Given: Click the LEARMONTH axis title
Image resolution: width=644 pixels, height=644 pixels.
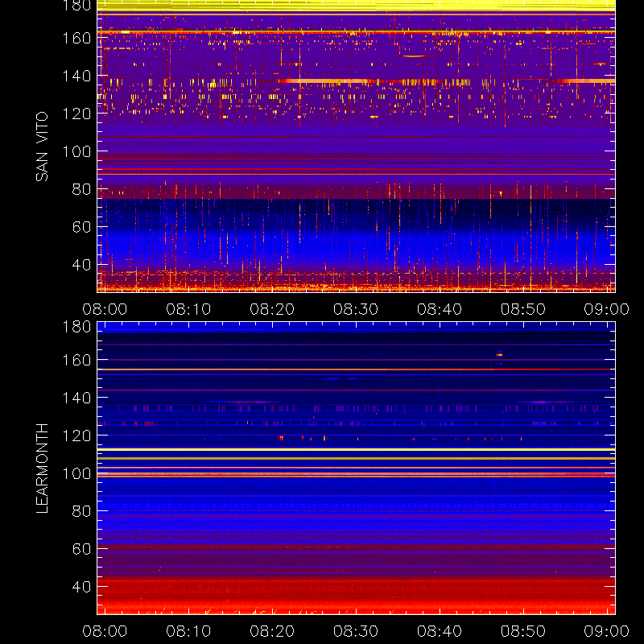Looking at the screenshot, I should click(43, 469).
